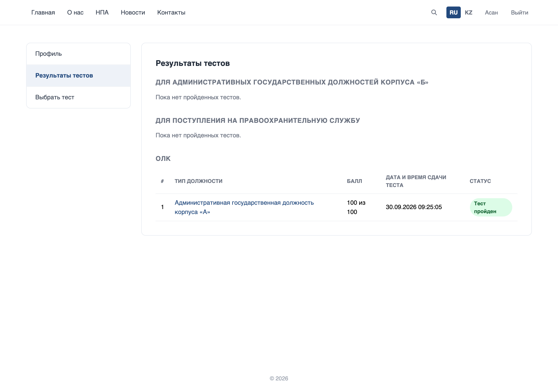
Task: Switch language to KZ
Action: pyautogui.click(x=468, y=12)
